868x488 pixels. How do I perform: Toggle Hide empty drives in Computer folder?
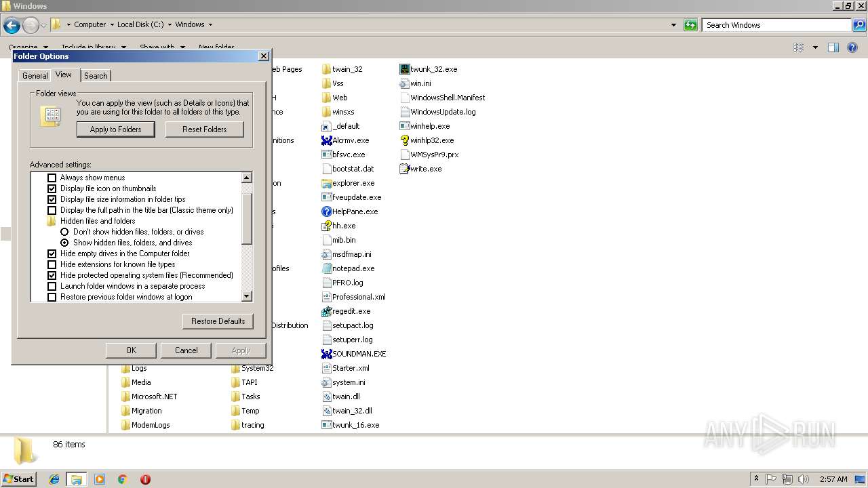[x=52, y=253]
